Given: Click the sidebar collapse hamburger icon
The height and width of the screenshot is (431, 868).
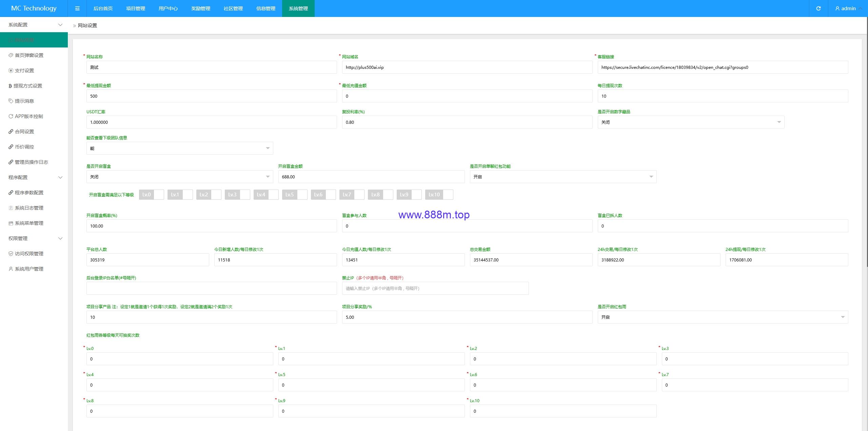Looking at the screenshot, I should [x=77, y=8].
